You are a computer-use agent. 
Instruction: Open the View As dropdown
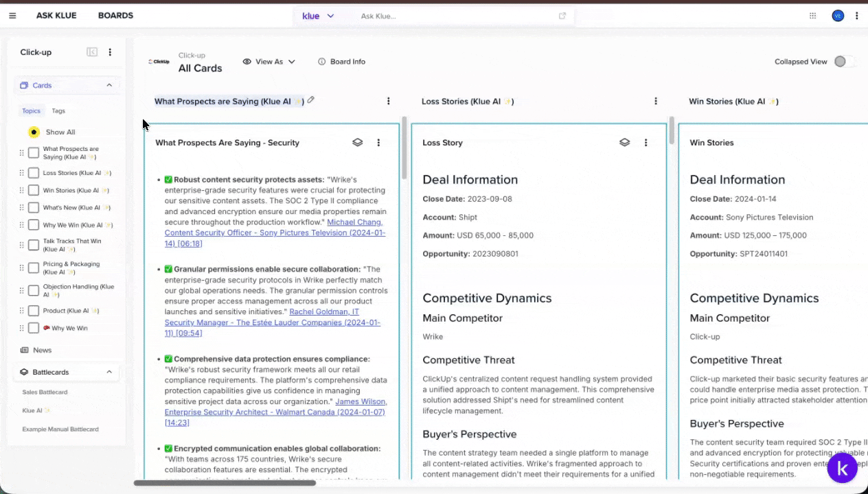point(269,62)
